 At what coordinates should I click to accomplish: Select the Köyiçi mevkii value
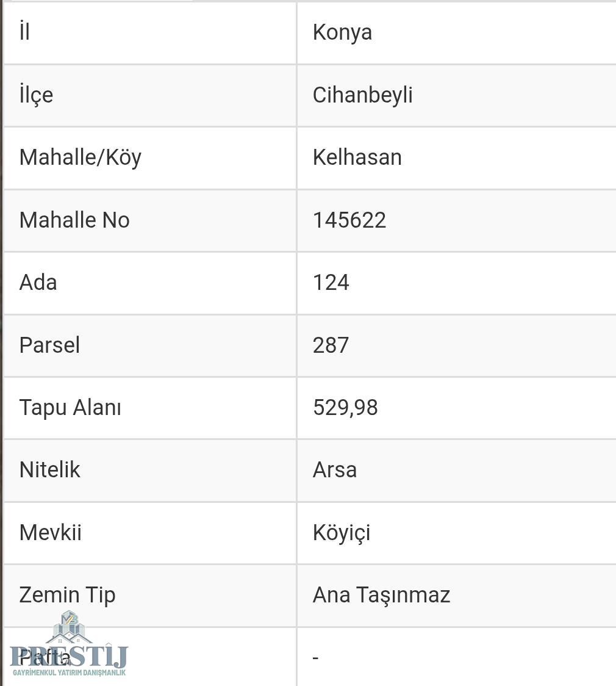tap(342, 533)
